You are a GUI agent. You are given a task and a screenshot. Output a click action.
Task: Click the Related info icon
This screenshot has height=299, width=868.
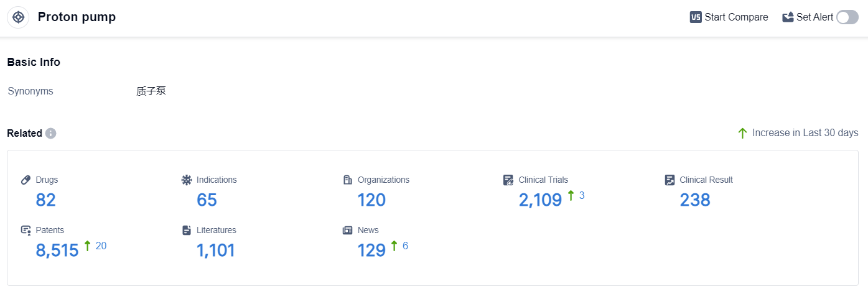(x=50, y=133)
